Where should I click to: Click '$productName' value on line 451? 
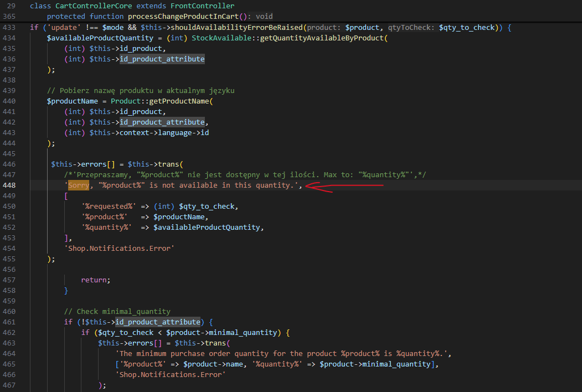(x=179, y=217)
